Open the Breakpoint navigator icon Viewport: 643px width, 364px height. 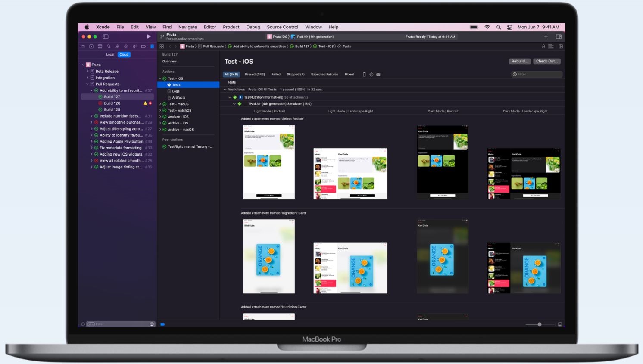[x=144, y=47]
